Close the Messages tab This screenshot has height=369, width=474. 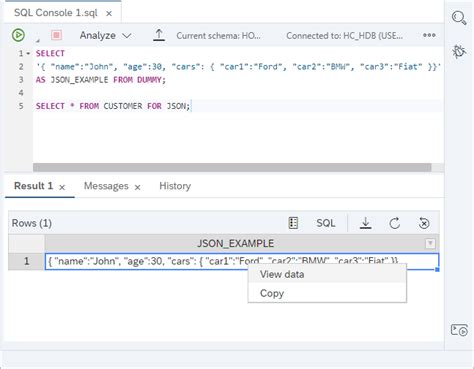[x=137, y=187]
